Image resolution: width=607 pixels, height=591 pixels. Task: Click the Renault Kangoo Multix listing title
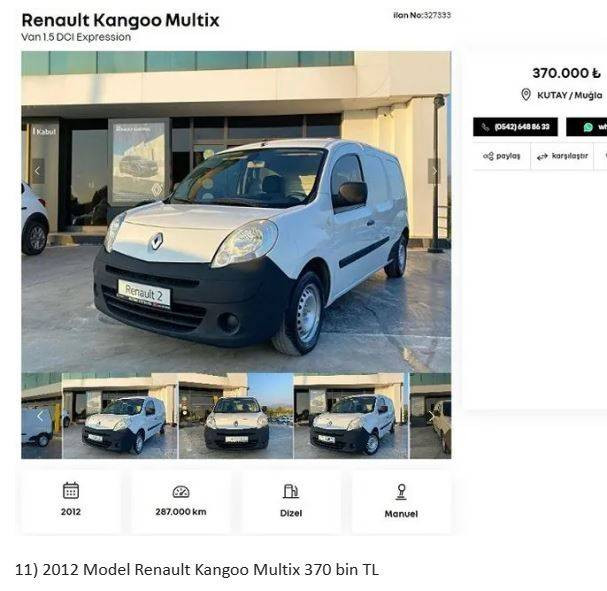point(120,20)
